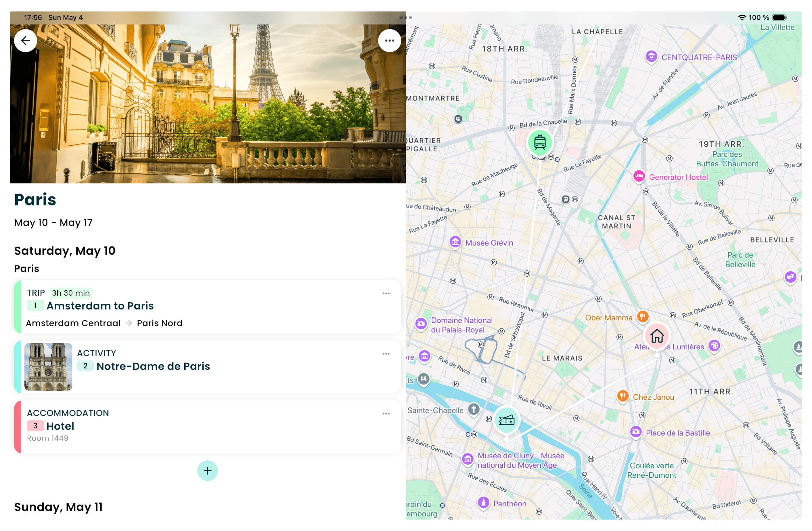Tap the multitasking three dots at the top

click(x=406, y=18)
